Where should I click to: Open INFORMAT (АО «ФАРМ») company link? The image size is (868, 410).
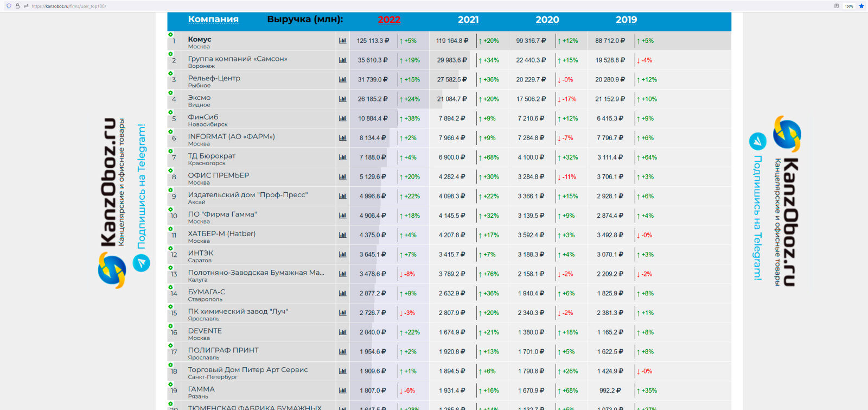(231, 136)
